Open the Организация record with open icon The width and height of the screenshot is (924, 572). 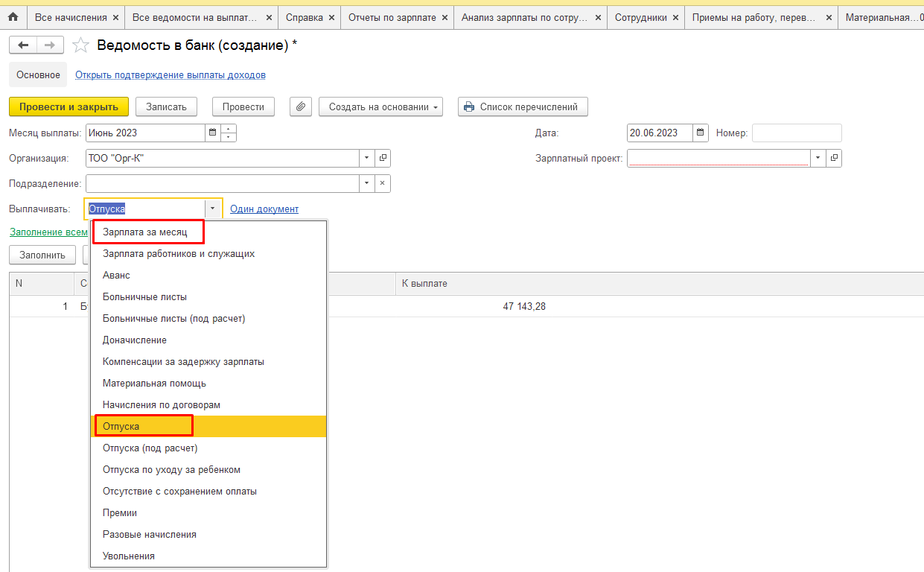[x=383, y=158]
